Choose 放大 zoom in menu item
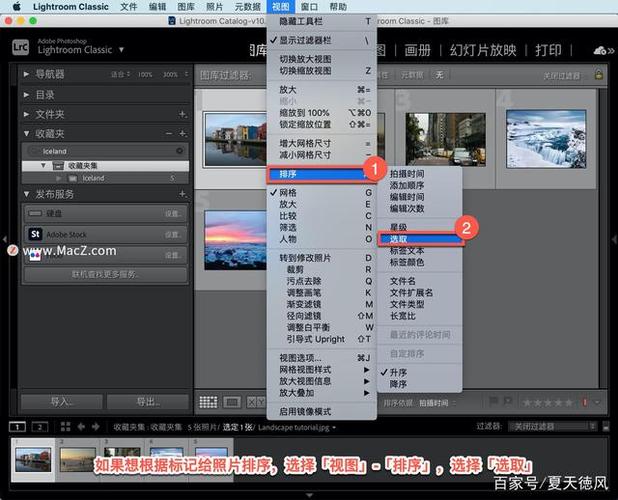 (x=322, y=90)
